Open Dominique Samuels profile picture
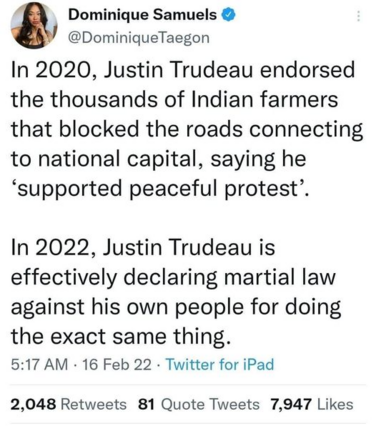This screenshot has width=376, height=426. [34, 25]
